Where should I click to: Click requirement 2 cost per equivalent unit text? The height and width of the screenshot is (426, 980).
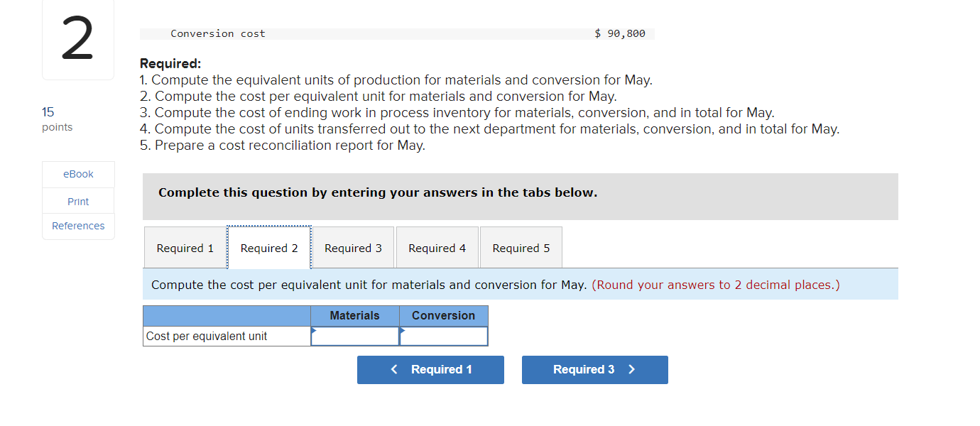point(379,97)
